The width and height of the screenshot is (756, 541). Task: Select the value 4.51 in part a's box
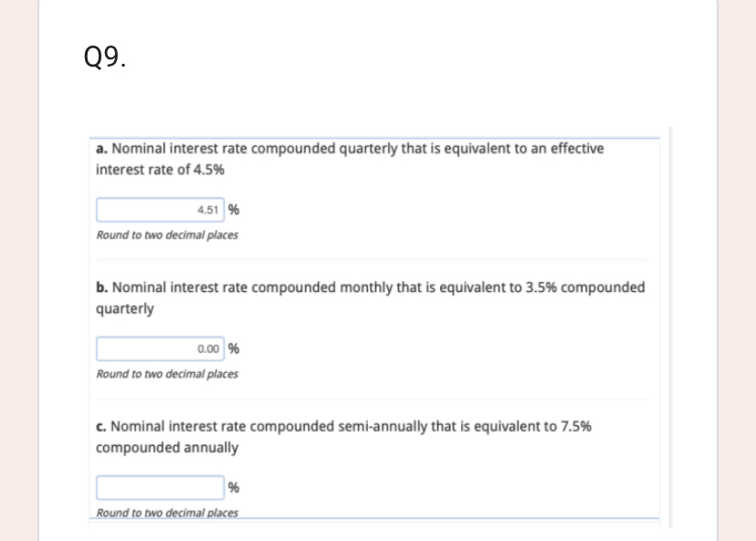(x=208, y=209)
